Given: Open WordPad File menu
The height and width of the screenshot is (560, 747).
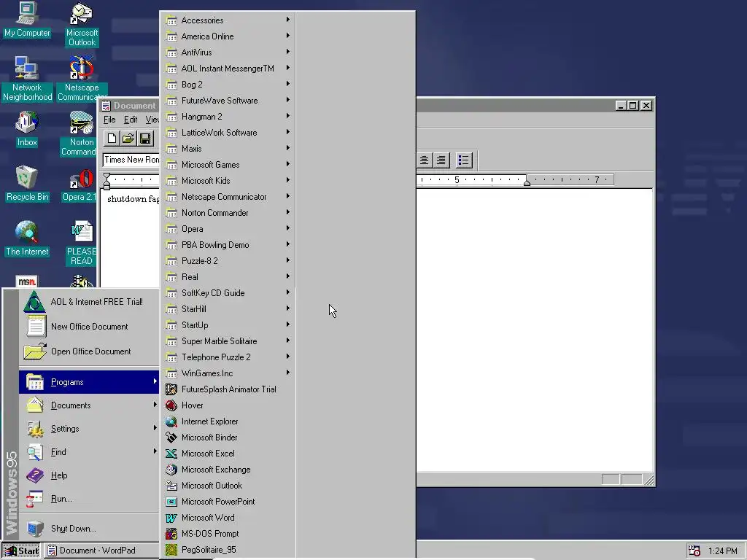Looking at the screenshot, I should pos(109,120).
